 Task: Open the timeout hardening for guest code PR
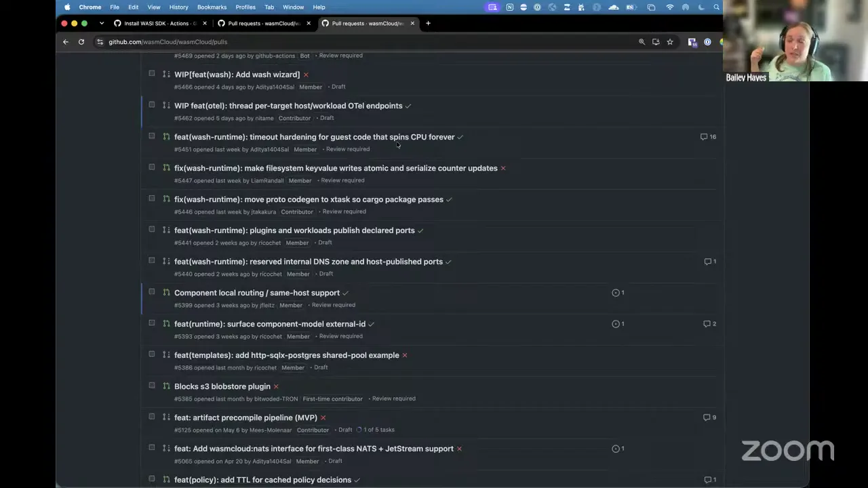pyautogui.click(x=314, y=137)
